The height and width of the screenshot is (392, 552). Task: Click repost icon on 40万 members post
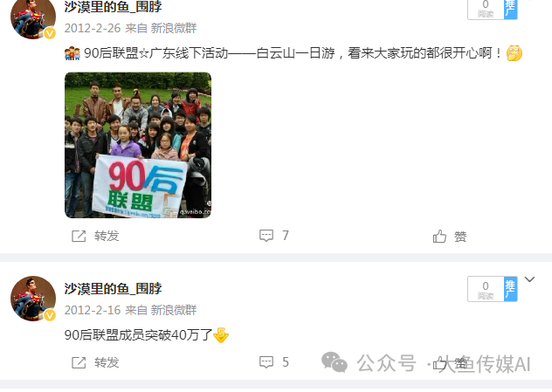coord(79,363)
